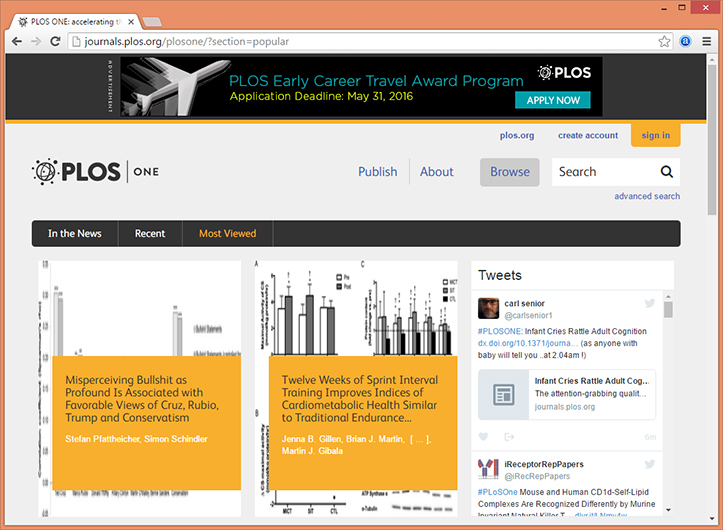The width and height of the screenshot is (723, 530).
Task: Click the search magnifier icon
Action: tap(666, 172)
